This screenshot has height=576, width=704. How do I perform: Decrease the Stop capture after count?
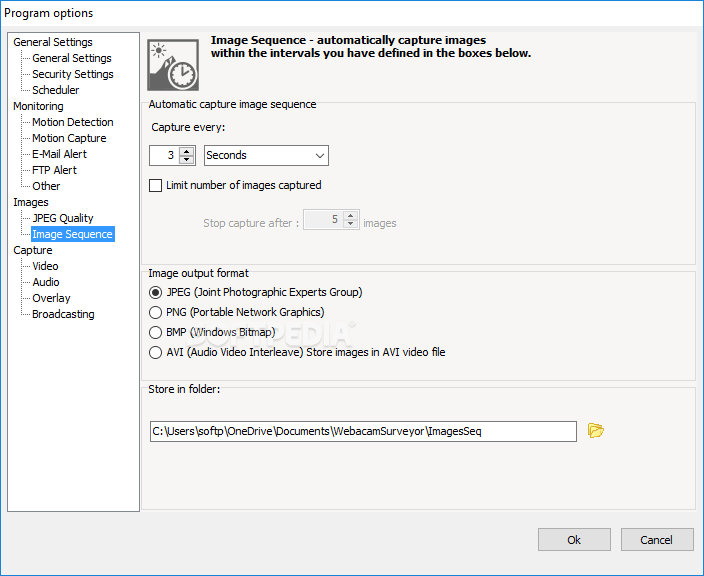[x=351, y=224]
